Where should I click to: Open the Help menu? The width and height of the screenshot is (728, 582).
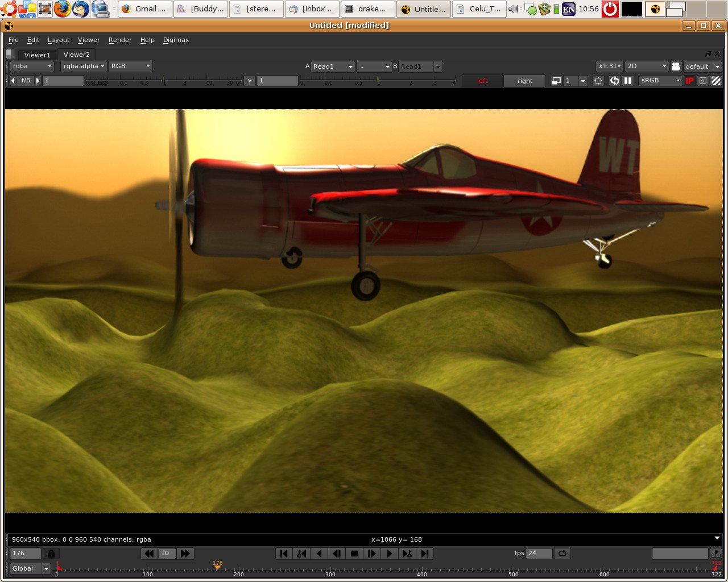coord(147,40)
